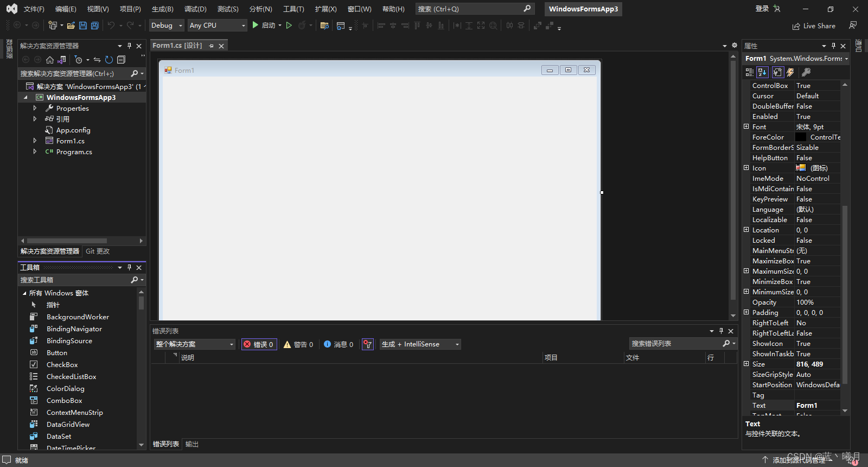Toggle the errors 0 filter button

coord(259,344)
